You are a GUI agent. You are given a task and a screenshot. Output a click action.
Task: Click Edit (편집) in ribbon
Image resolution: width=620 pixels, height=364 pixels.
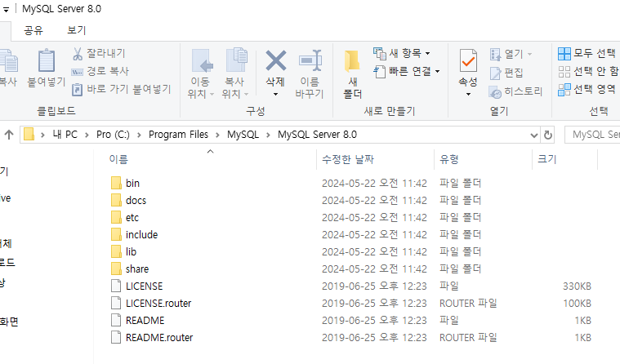[x=506, y=73]
